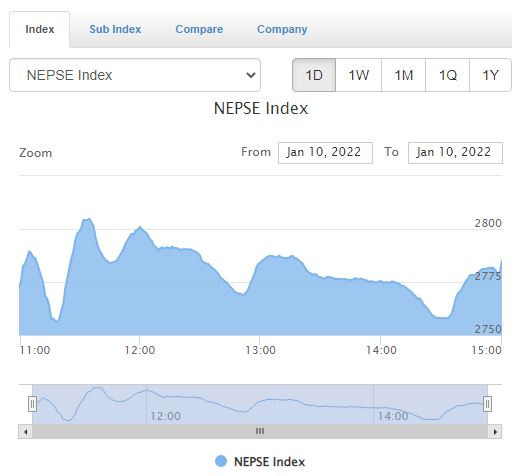
Task: Choose the 1Q time range
Action: click(448, 75)
